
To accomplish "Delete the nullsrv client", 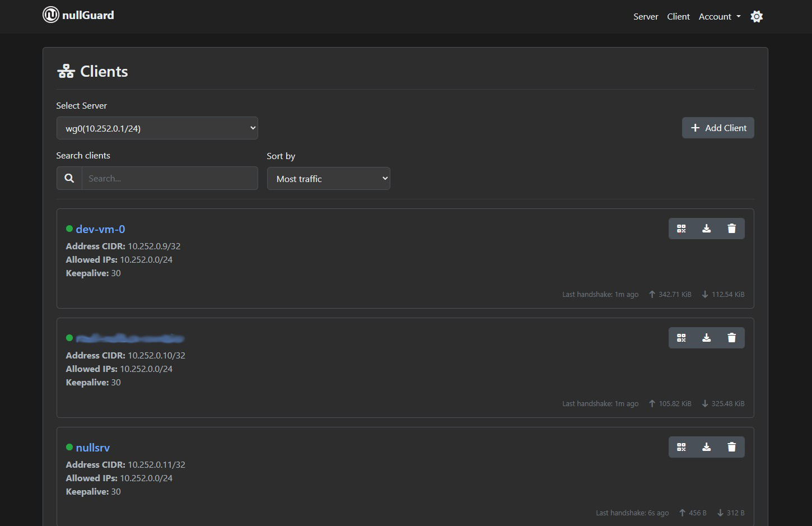I will (x=731, y=447).
